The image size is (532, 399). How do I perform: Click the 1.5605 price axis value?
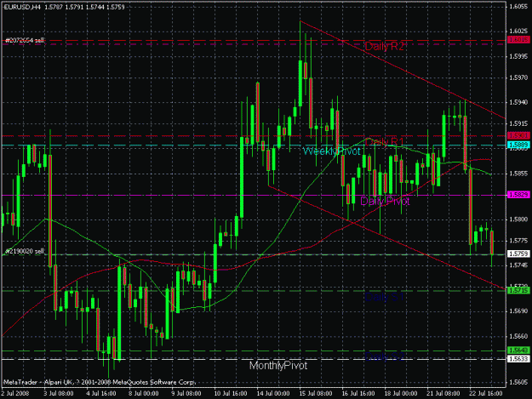tap(518, 382)
